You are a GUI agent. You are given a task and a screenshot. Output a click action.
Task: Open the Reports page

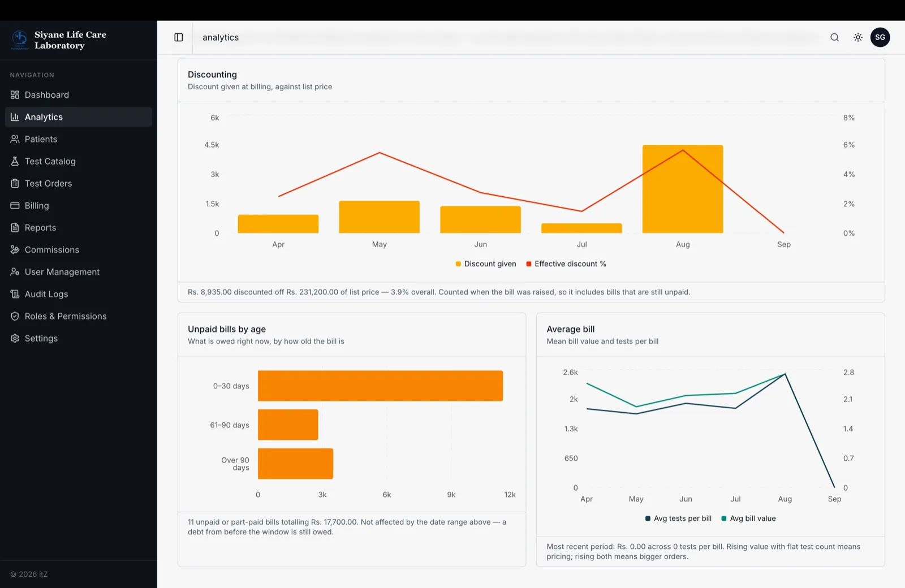[x=79, y=228]
